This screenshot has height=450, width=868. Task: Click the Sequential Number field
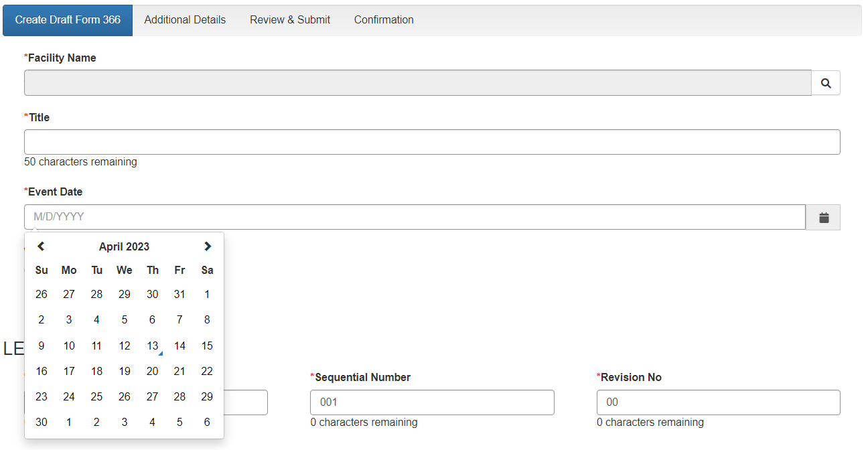click(432, 402)
